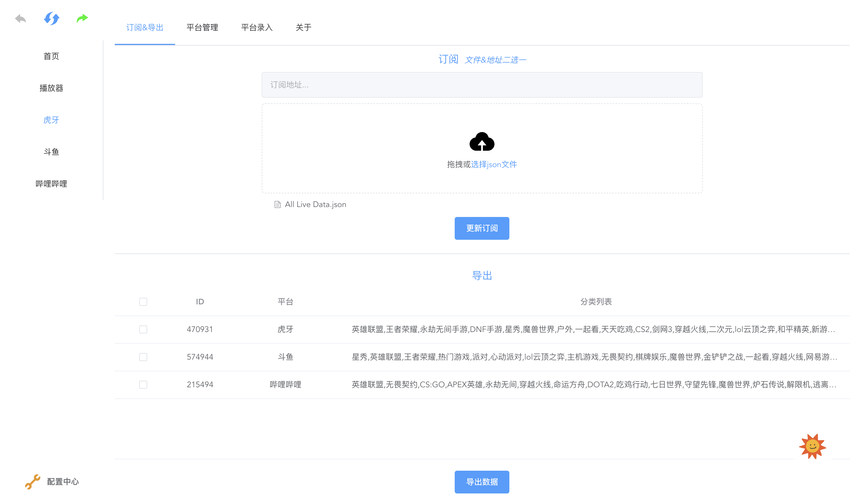Tick the 哔哩哔哩 row checkbox
Viewport: 861px width, 504px height.
pyautogui.click(x=143, y=385)
